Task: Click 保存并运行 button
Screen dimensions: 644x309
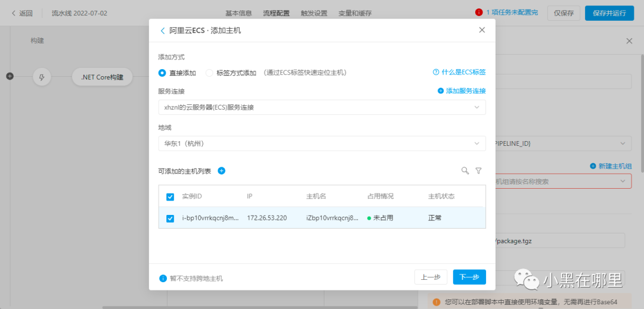Action: 610,13
